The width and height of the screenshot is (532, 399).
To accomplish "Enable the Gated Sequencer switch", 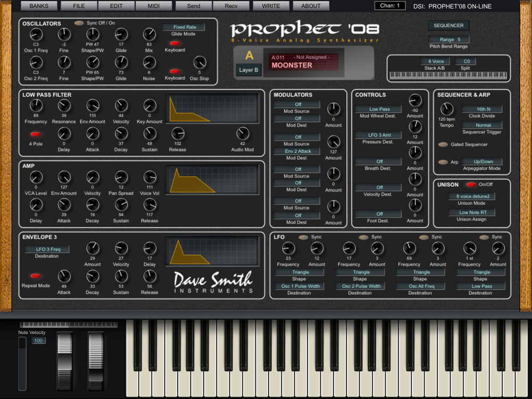I will point(443,145).
